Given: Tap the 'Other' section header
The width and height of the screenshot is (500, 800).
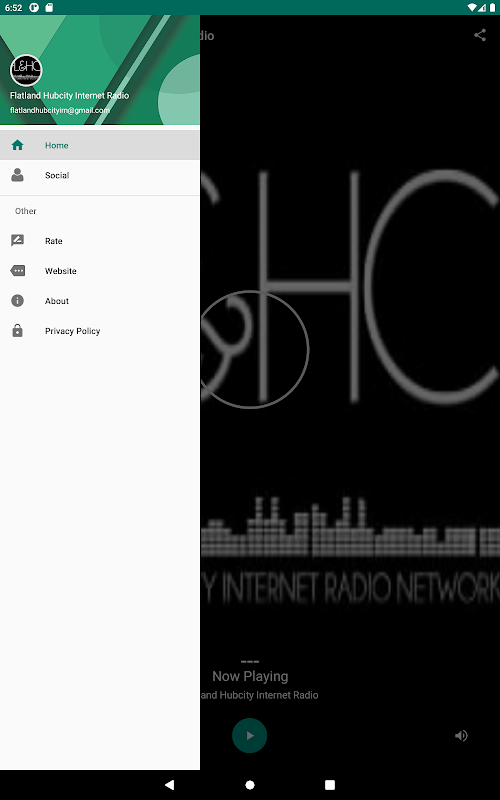Looking at the screenshot, I should pos(26,211).
